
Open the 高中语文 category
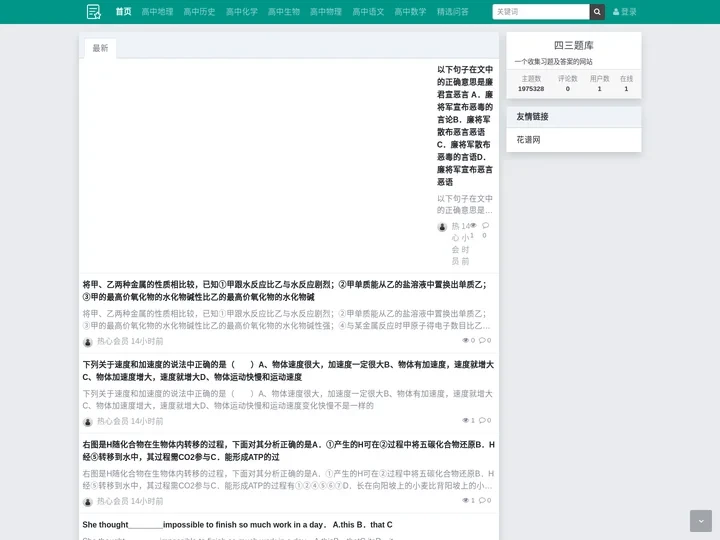pos(368,12)
